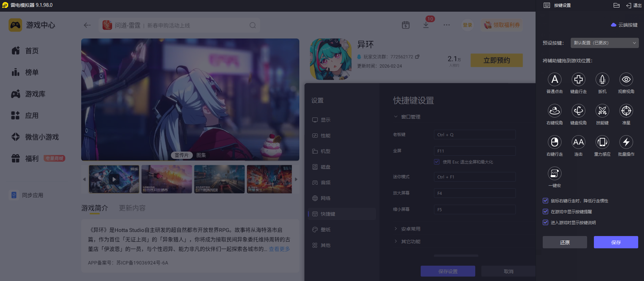This screenshot has width=644, height=281.
Task: Select the 重力感应 gravity sensor icon
Action: tap(602, 142)
